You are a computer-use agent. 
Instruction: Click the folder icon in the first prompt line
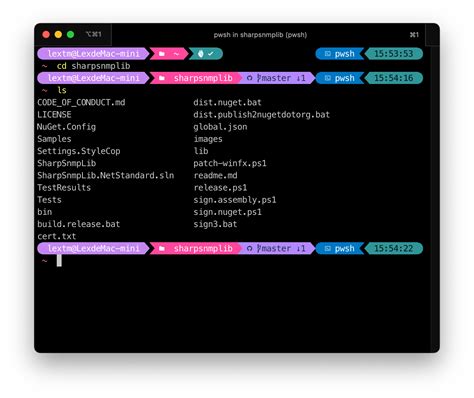tap(162, 54)
